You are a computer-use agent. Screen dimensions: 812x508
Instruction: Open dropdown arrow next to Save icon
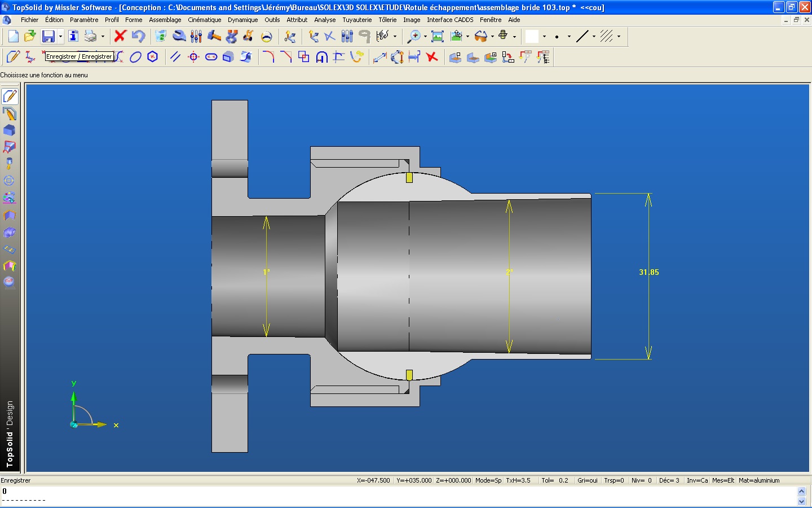[x=60, y=37]
